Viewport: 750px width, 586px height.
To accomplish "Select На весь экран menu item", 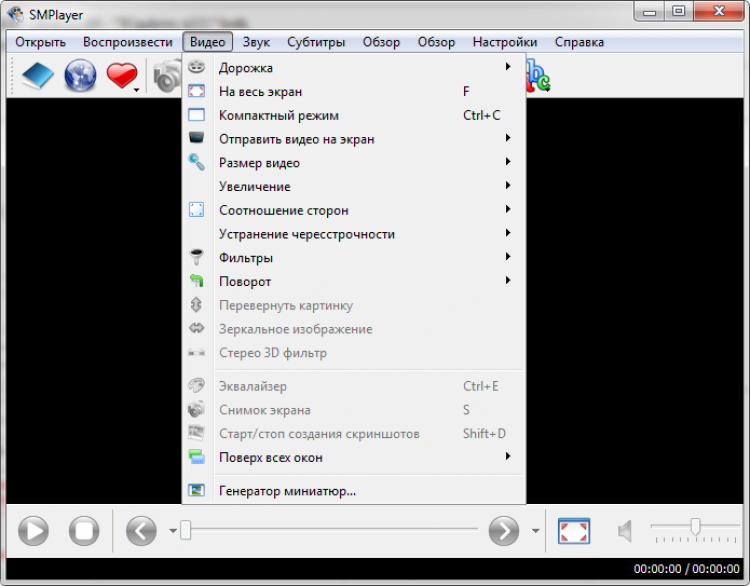I will pos(354,91).
